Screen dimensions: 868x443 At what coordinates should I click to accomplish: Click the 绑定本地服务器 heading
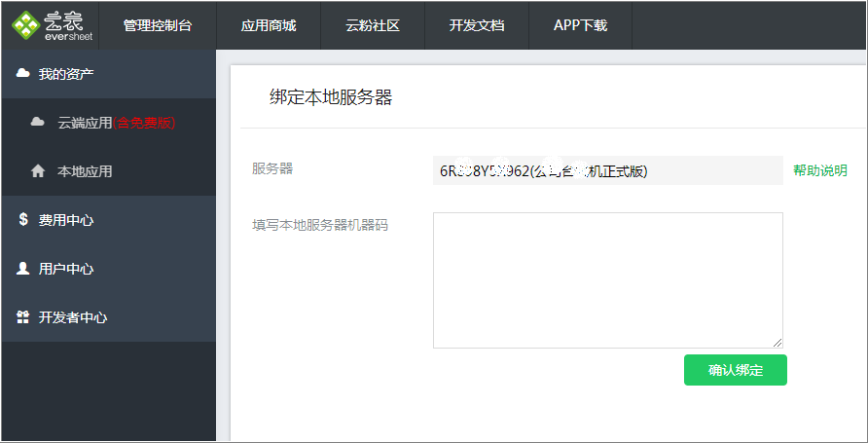pos(331,97)
